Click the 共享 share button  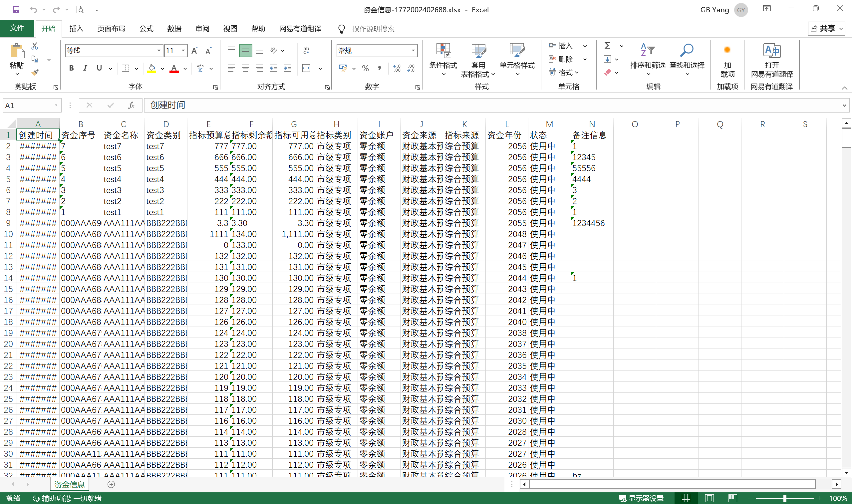826,29
